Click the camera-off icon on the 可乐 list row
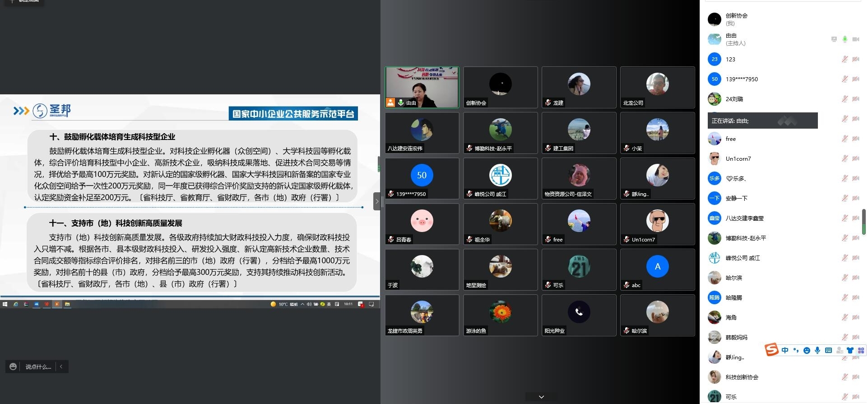The image size is (868, 404). coord(856,397)
